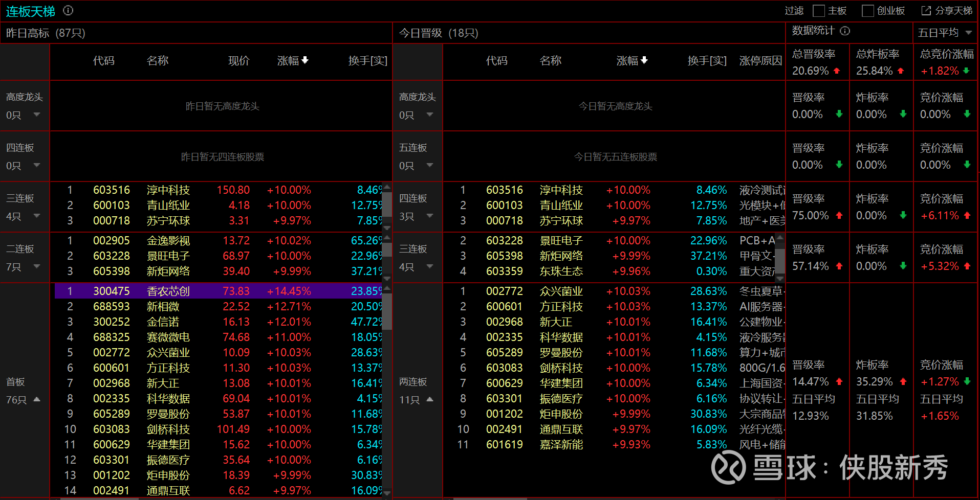Sort right table by 涨停原因 column
Viewport: 980px width, 500px height.
pos(760,61)
